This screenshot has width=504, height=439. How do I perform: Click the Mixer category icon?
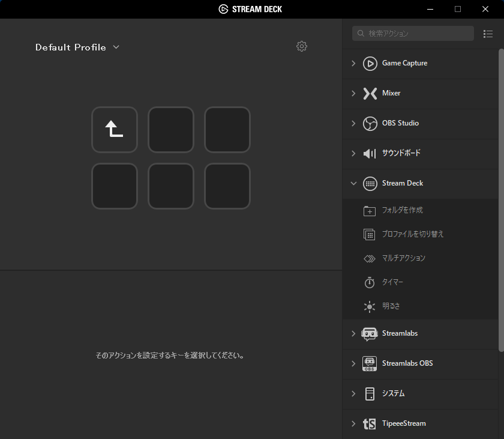[370, 93]
